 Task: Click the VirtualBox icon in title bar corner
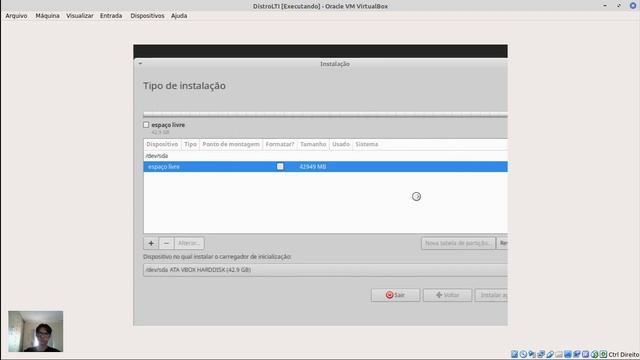click(633, 6)
